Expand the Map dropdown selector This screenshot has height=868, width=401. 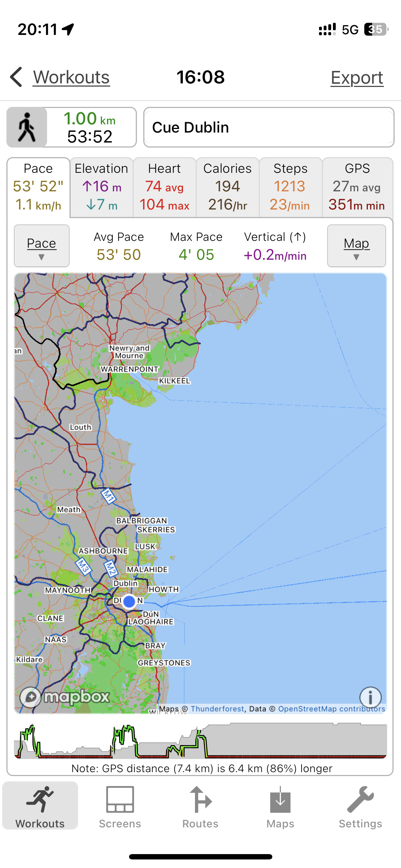pos(356,246)
